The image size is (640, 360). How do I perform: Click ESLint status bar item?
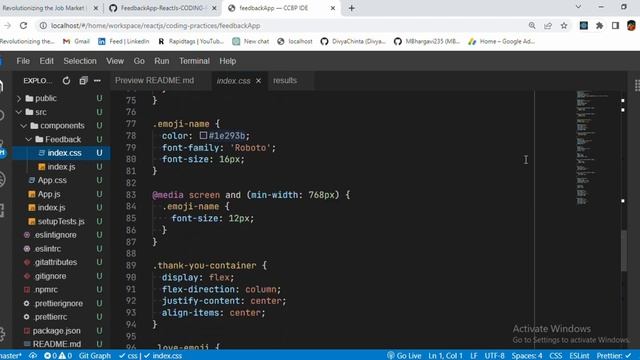(579, 356)
